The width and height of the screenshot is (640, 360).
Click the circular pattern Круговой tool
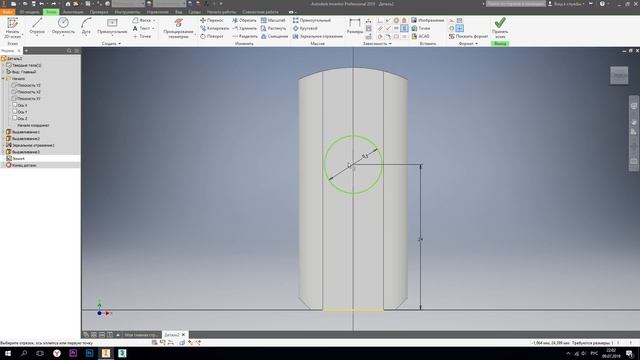305,28
